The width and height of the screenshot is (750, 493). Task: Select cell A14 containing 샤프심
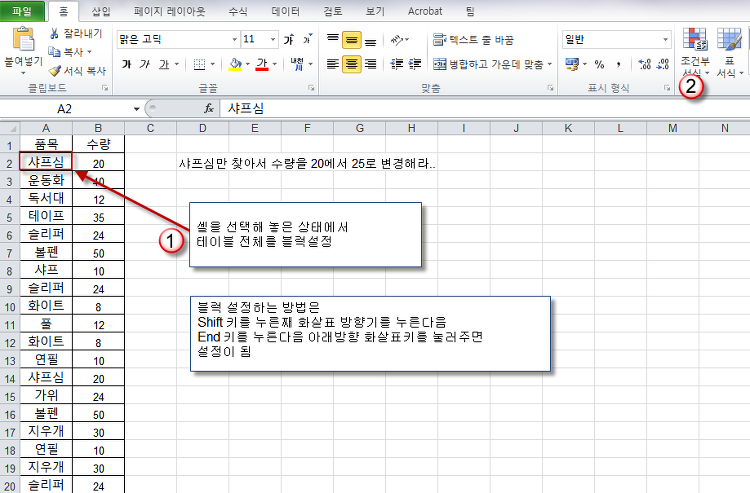(46, 378)
